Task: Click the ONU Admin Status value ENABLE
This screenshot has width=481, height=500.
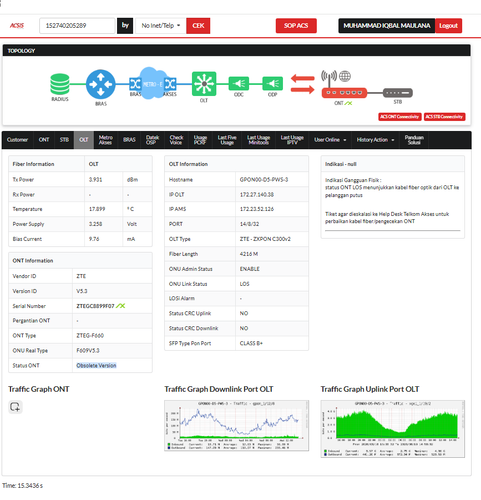Action: point(249,269)
